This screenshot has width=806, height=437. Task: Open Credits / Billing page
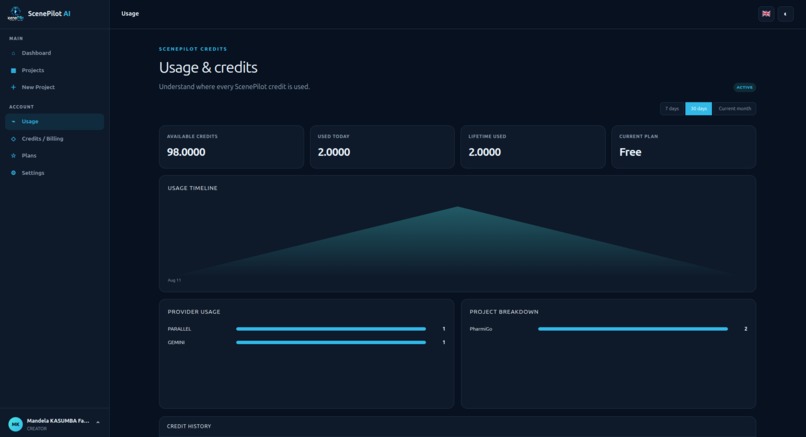pyautogui.click(x=54, y=139)
